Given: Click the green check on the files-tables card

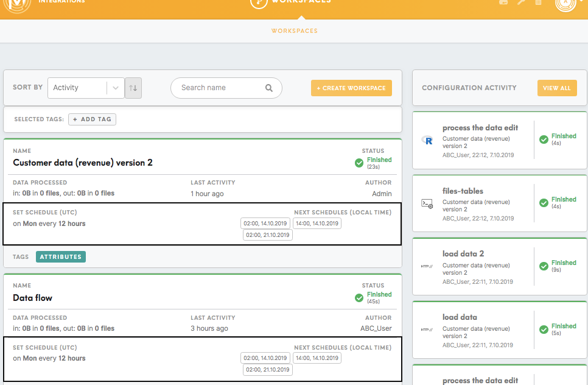Looking at the screenshot, I should pos(544,203).
